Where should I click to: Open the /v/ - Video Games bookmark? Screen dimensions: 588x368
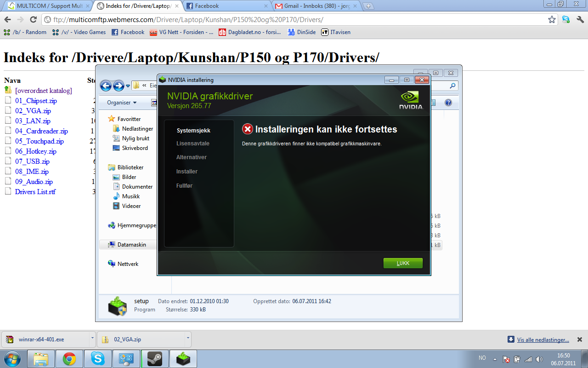click(79, 32)
